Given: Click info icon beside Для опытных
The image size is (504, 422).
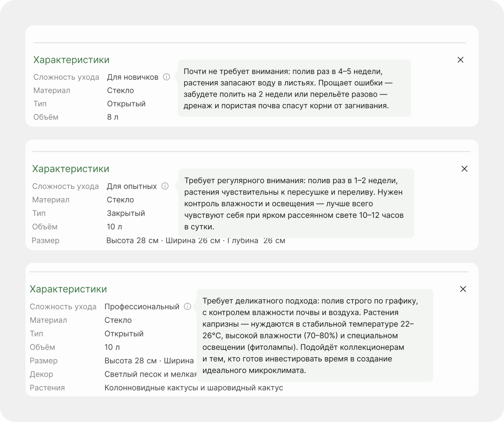Looking at the screenshot, I should coord(165,186).
